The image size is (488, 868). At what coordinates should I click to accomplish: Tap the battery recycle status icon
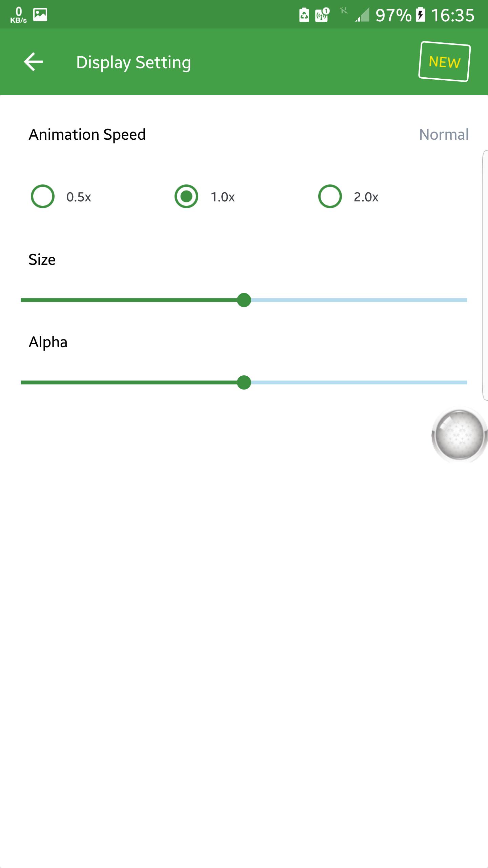(304, 15)
